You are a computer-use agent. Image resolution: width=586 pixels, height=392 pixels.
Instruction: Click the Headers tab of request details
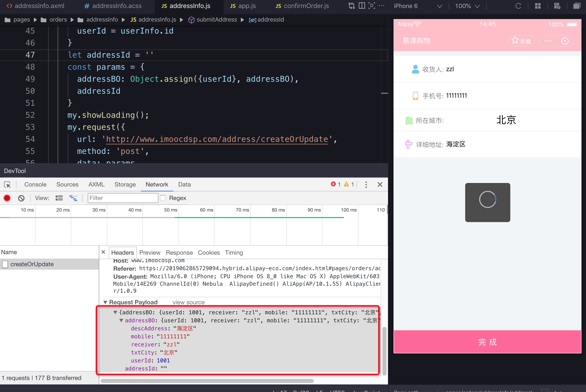coord(123,253)
